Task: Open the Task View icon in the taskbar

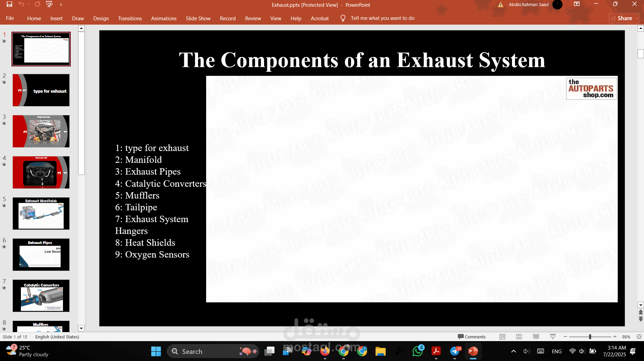Action: 269,351
